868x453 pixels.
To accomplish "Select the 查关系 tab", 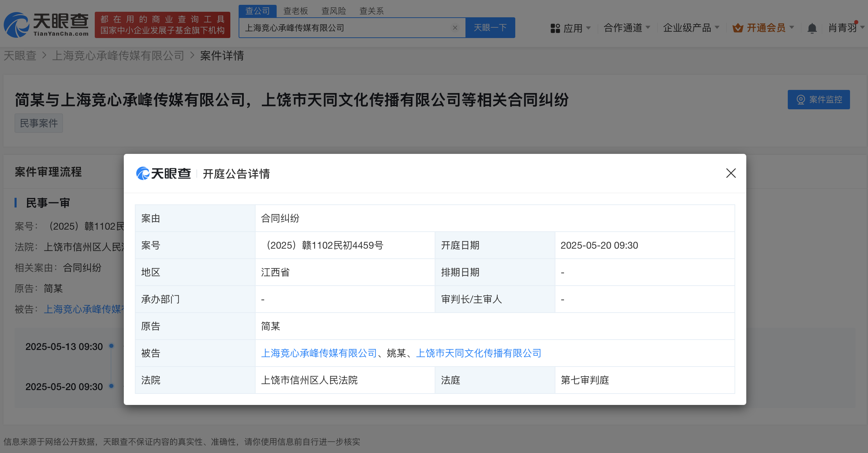I will [x=371, y=11].
